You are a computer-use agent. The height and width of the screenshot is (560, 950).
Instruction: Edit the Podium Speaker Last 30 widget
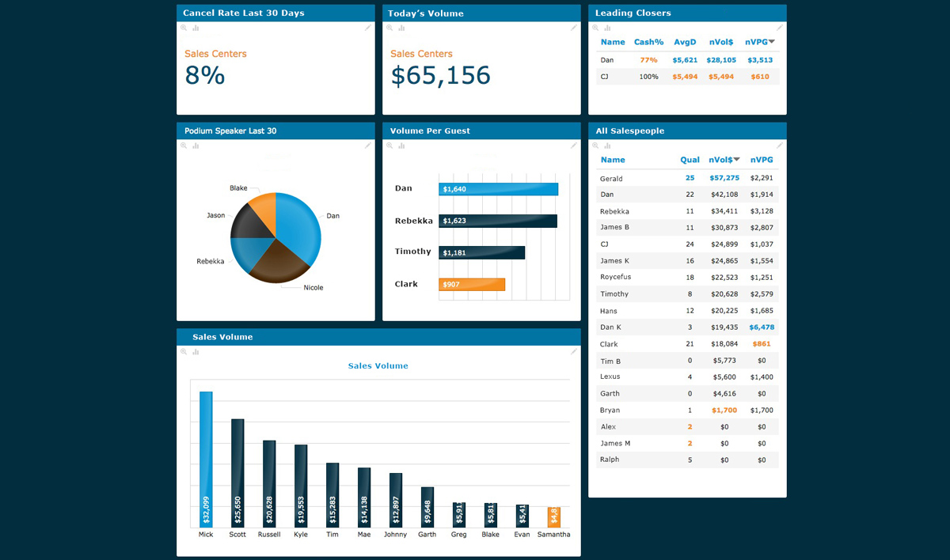tap(368, 146)
